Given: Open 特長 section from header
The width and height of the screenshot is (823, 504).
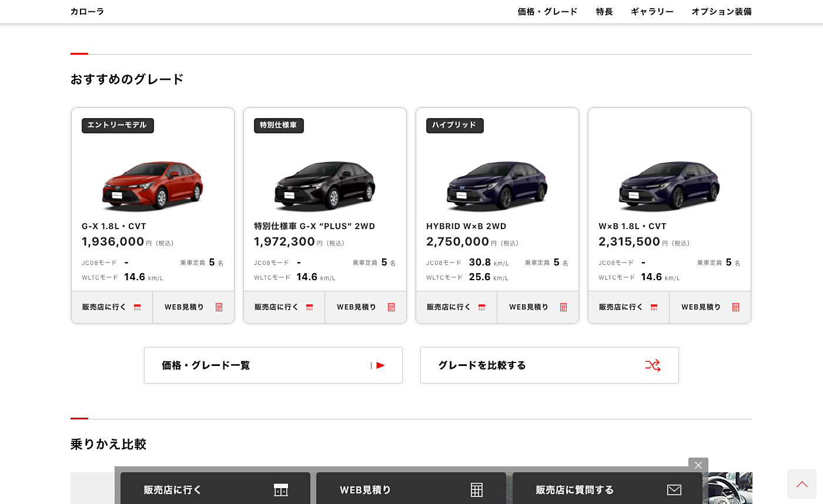Looking at the screenshot, I should 604,12.
